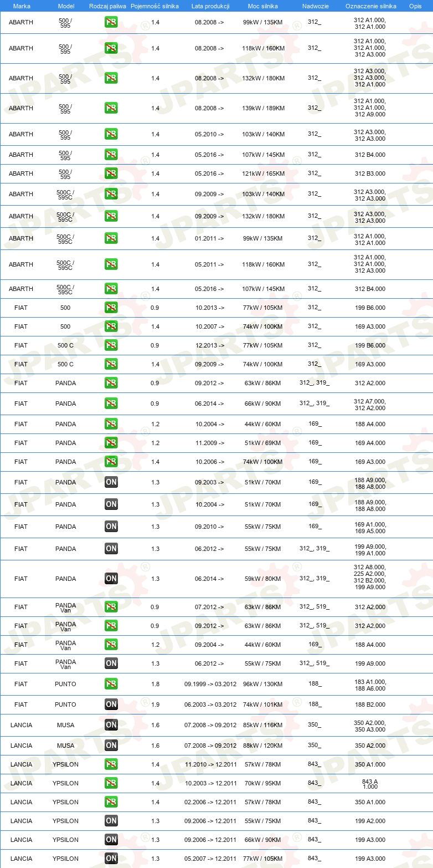The width and height of the screenshot is (433, 868).
Task: Click petrol icon in Fiat Panda 66kW/90KM row
Action: point(111,404)
